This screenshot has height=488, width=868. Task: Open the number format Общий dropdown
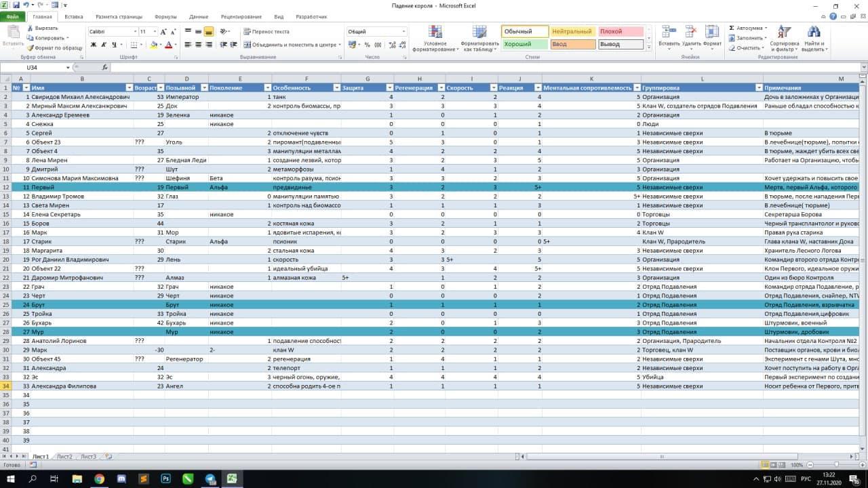tap(403, 32)
